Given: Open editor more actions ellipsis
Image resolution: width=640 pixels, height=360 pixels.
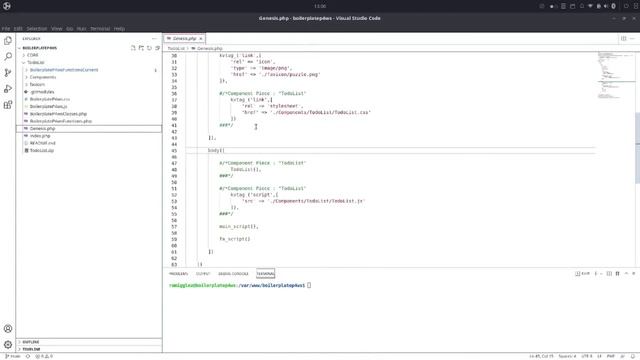Looking at the screenshot, I should [x=632, y=38].
